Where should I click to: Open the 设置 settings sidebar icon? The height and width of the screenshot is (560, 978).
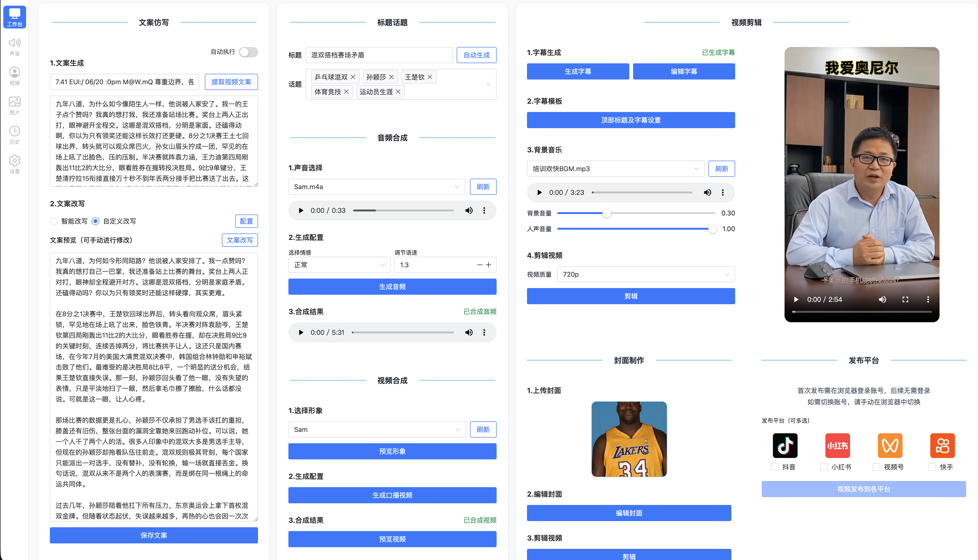point(15,165)
